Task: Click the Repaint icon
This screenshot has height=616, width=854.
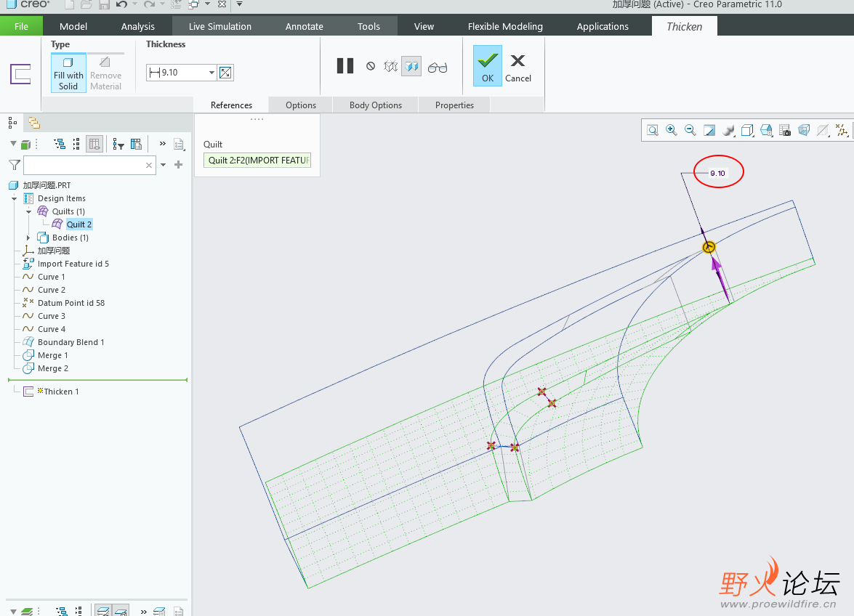Action: [709, 130]
